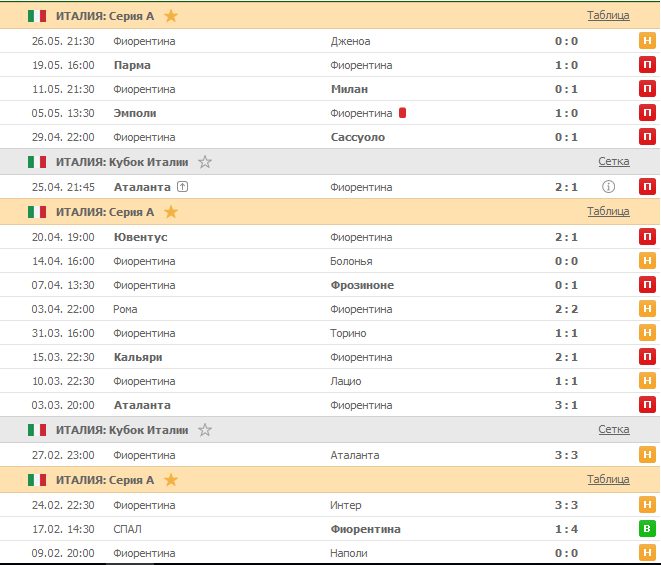Click green win badge for СПАЛ match
The height and width of the screenshot is (565, 661).
click(647, 529)
